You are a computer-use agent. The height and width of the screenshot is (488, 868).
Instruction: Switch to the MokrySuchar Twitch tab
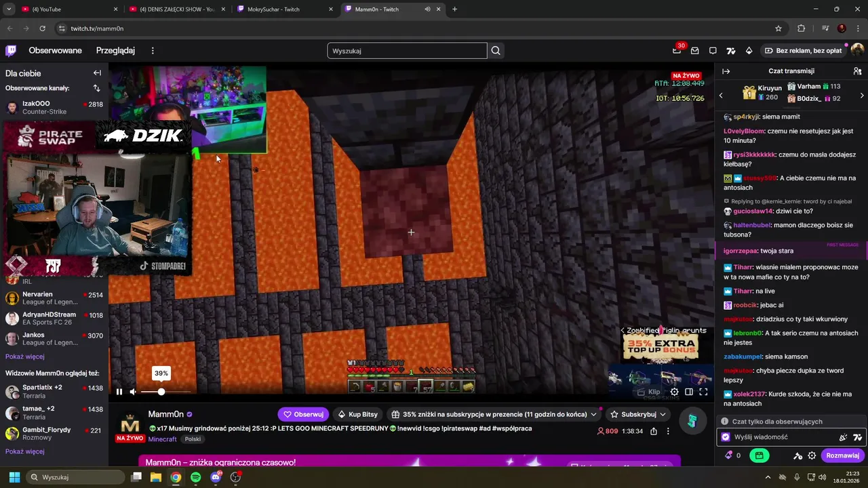(285, 9)
